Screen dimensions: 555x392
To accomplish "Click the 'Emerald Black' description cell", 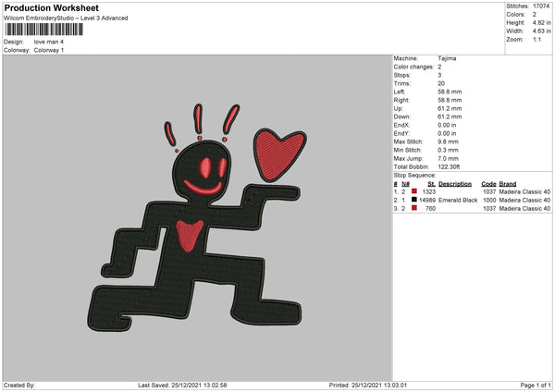I will pyautogui.click(x=458, y=201).
